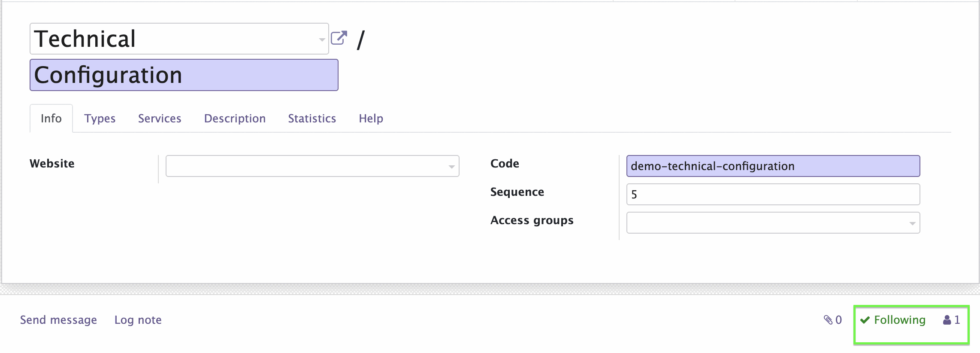Open the Access groups dropdown
Viewport: 980px width, 353px height.
[773, 222]
